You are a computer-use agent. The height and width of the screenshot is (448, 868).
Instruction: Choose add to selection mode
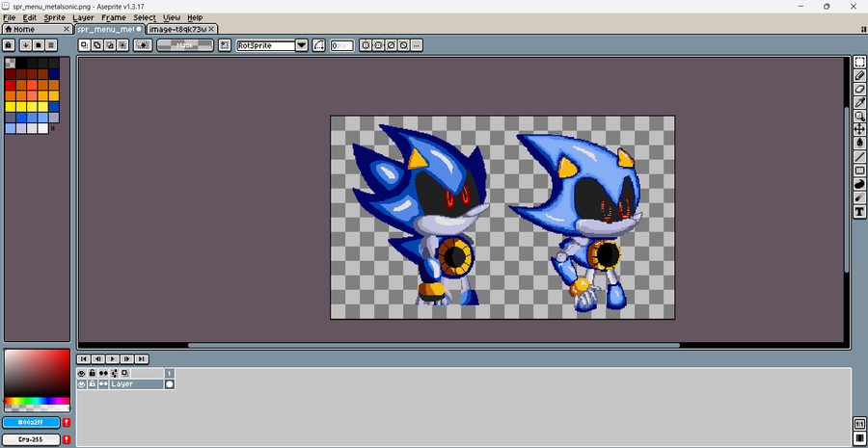[96, 45]
